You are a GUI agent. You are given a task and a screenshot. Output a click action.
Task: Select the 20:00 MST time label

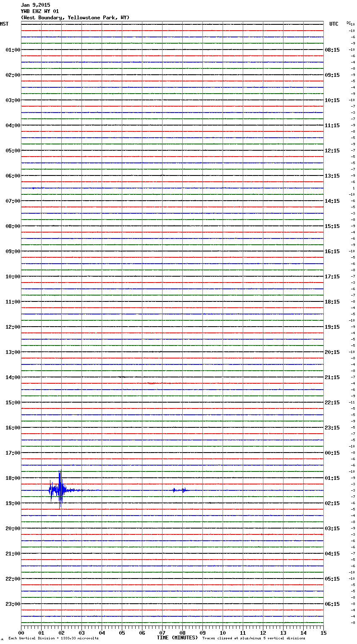click(x=13, y=529)
